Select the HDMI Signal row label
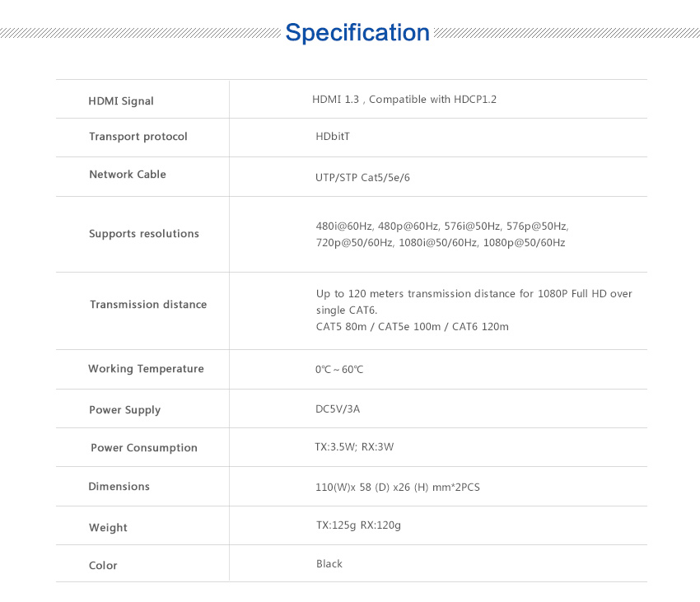 click(x=121, y=101)
